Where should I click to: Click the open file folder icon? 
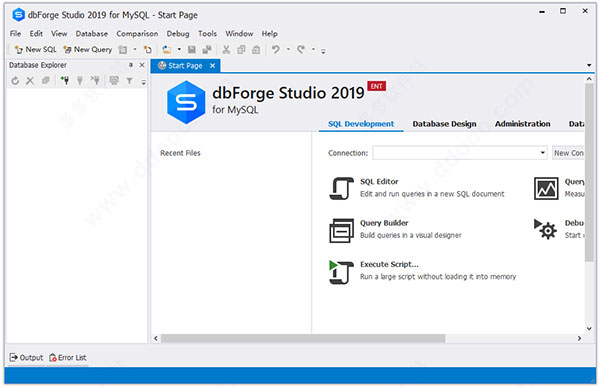tap(166, 49)
